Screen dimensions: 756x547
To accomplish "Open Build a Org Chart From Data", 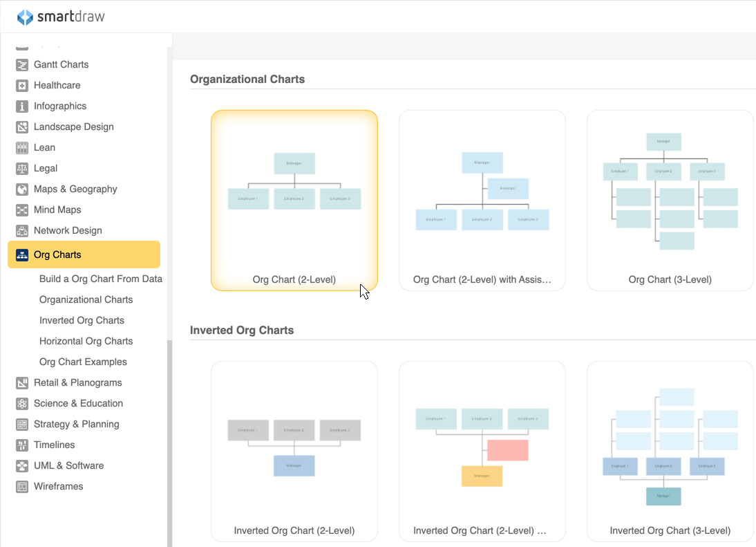I will tap(100, 279).
